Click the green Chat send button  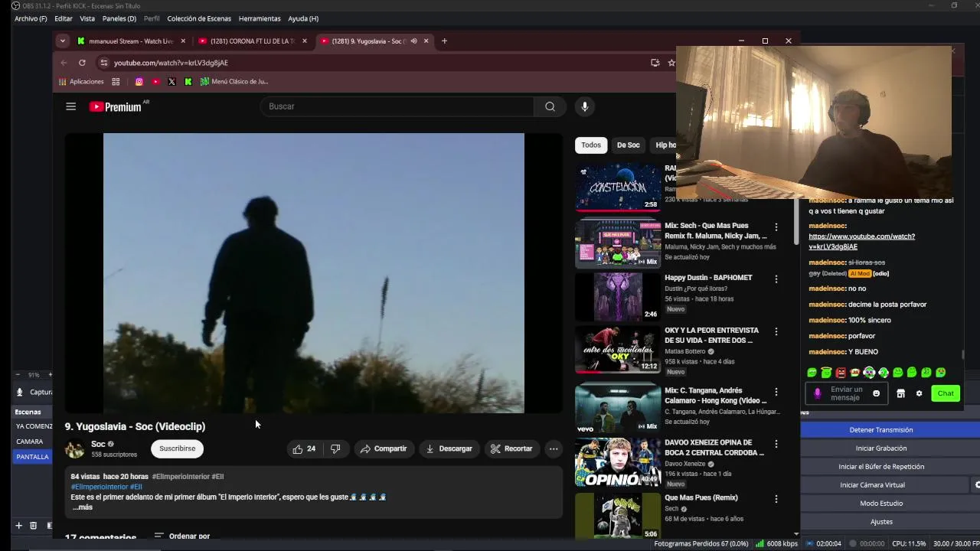(946, 393)
